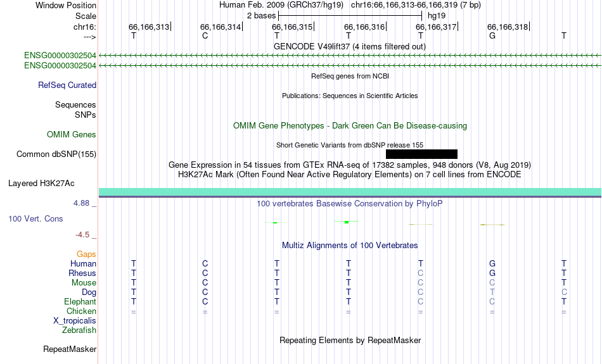Click the OMIM Gene Phenotypes track title
The height and width of the screenshot is (364, 602).
pyautogui.click(x=350, y=126)
